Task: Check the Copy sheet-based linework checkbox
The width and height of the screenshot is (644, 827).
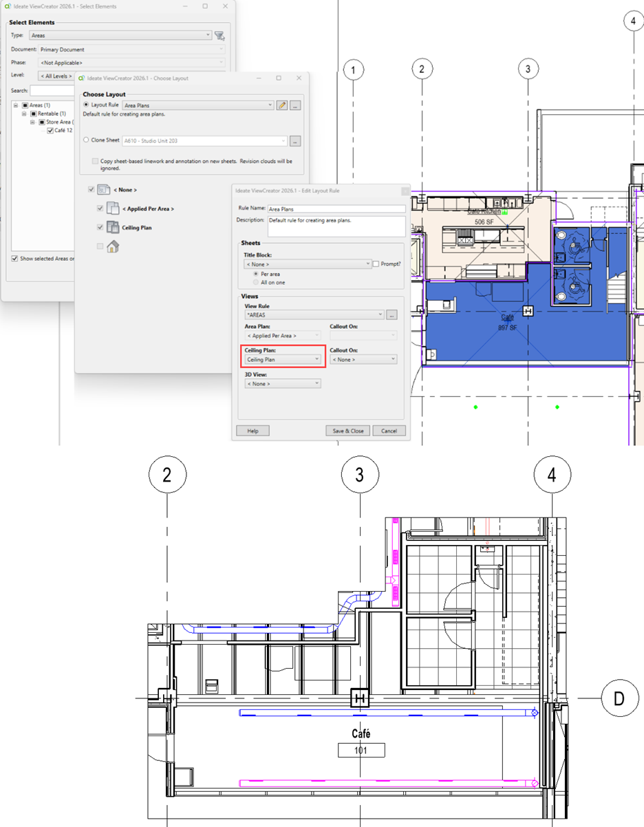Action: [95, 161]
